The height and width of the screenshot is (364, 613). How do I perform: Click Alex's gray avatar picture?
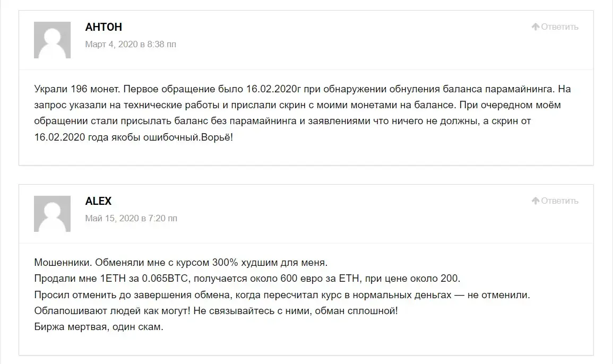(53, 214)
